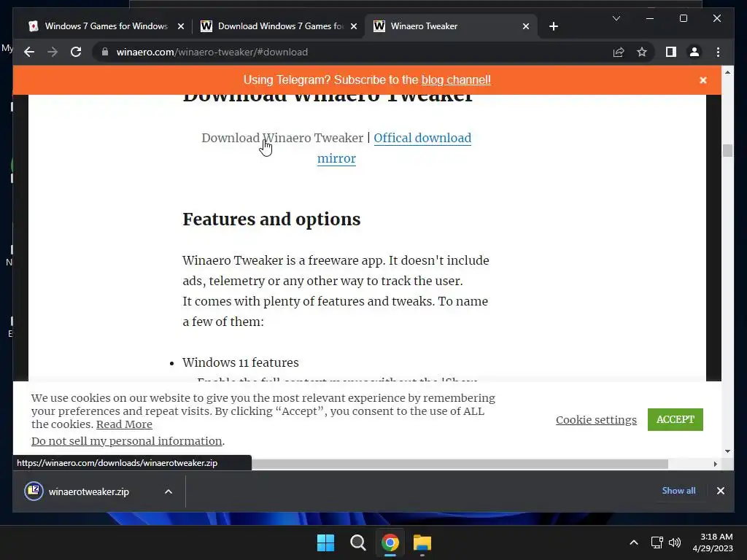The image size is (747, 560).
Task: Click the horizontal scrollbar right arrow
Action: [715, 464]
